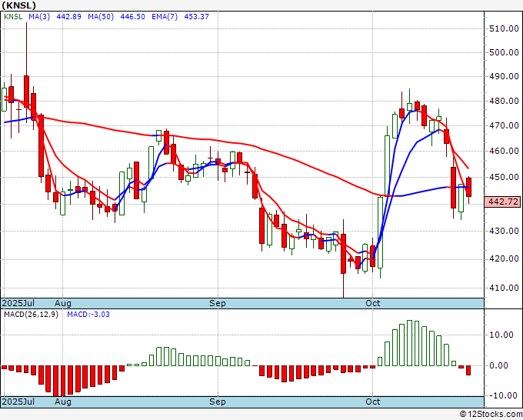Select the Aug marker on price timeline

(x=63, y=303)
